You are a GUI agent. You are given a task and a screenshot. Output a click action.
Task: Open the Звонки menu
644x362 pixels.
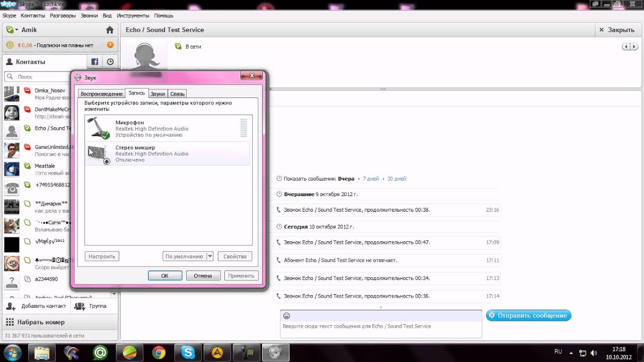tap(89, 16)
